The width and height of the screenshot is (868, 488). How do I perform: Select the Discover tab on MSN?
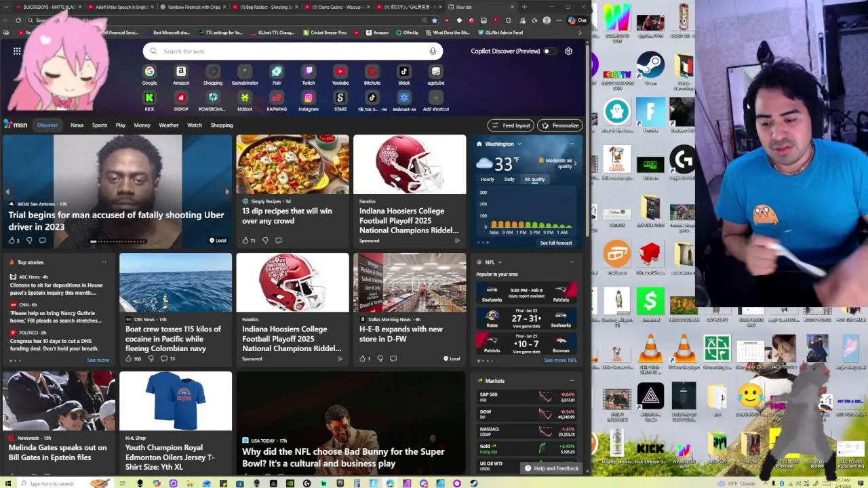tap(47, 125)
